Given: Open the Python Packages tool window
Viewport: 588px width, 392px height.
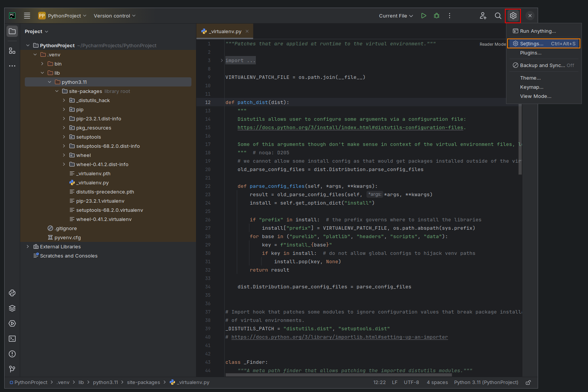Looking at the screenshot, I should [x=12, y=308].
